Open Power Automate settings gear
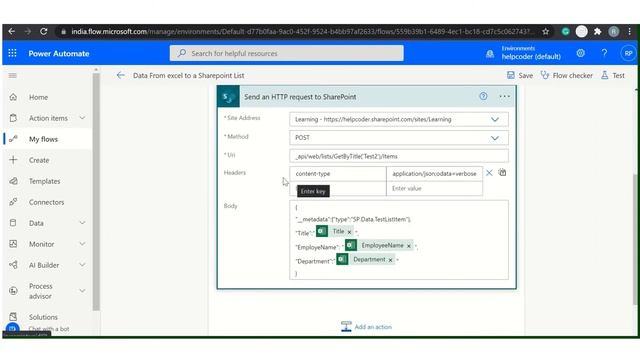The height and width of the screenshot is (360, 640). point(580,53)
